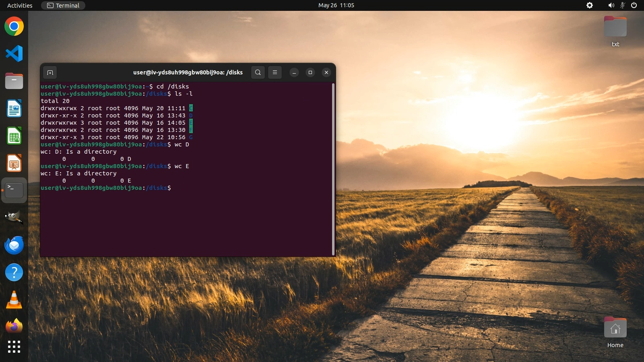Launch LibreOffice Writer from dock
Screen dimensions: 644x362
pos(14,109)
